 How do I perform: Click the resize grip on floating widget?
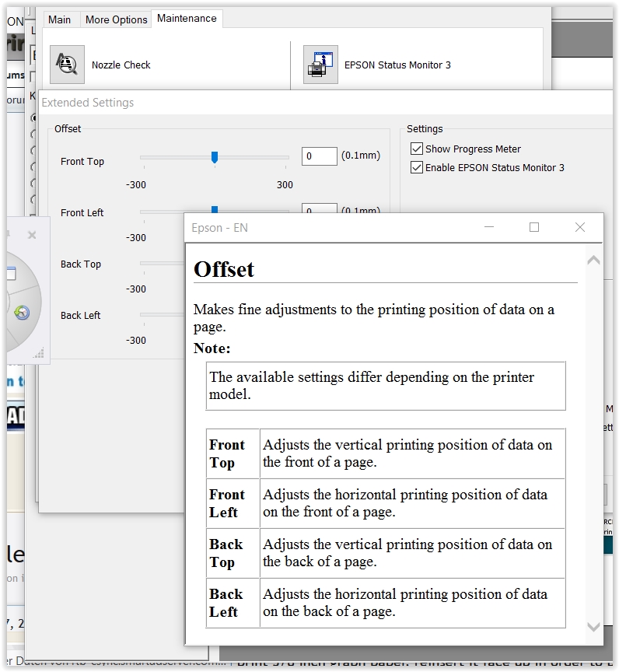[39, 355]
